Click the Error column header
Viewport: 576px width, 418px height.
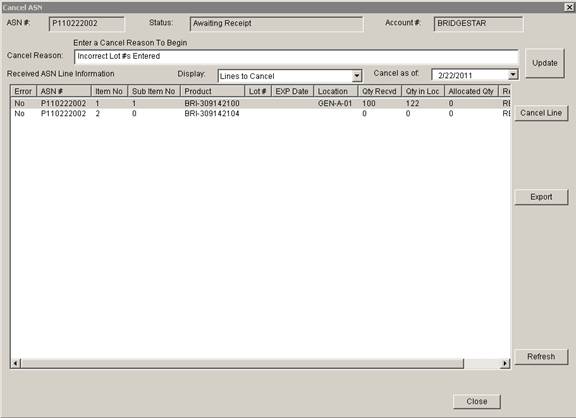click(24, 91)
